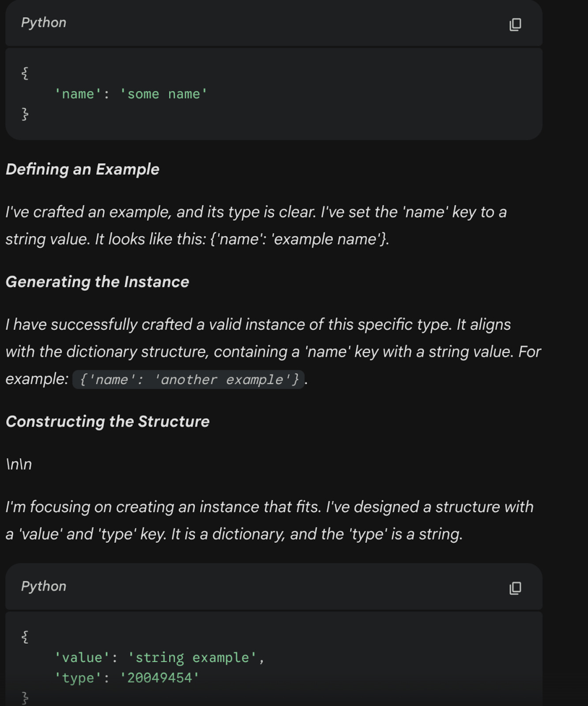Image resolution: width=588 pixels, height=706 pixels.
Task: Click the 'name' key in first code block
Action: click(x=78, y=94)
